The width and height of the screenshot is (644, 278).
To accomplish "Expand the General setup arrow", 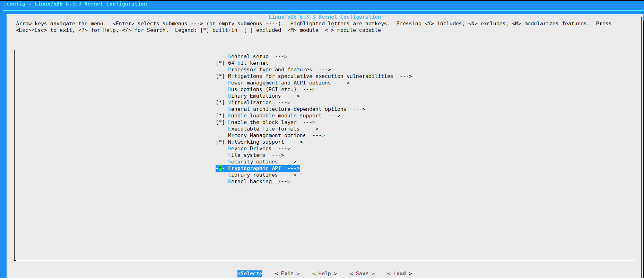I will 281,56.
